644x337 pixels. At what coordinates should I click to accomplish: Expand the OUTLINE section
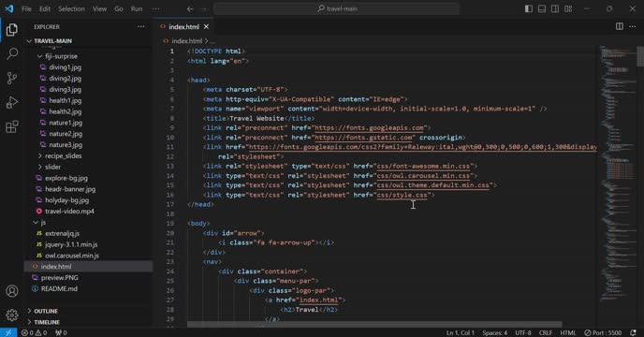(x=42, y=311)
